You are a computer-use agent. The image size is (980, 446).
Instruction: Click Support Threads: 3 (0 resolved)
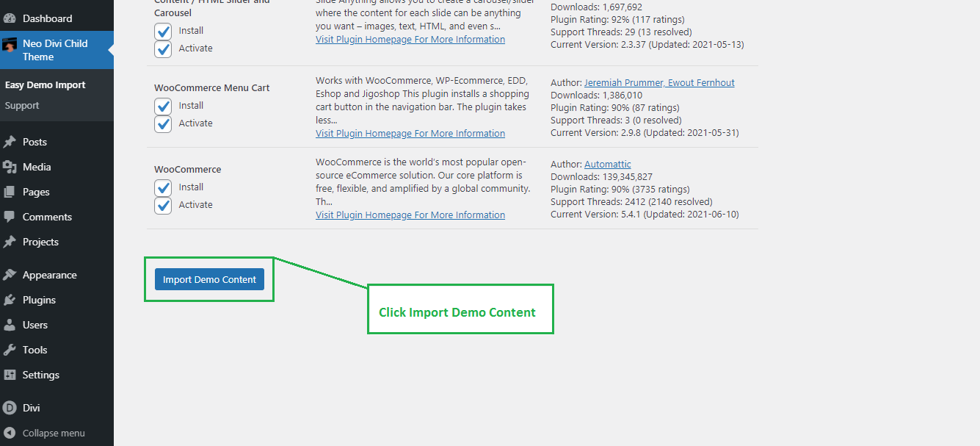[616, 121]
